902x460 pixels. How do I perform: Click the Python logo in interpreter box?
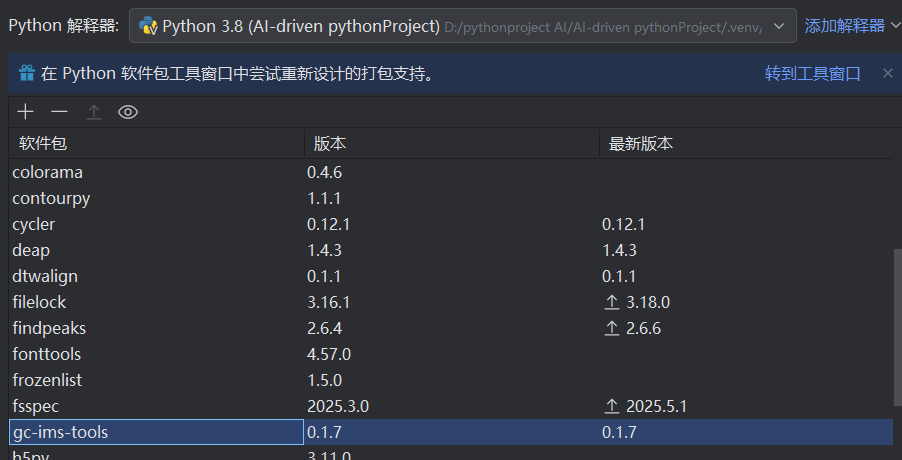[x=148, y=26]
